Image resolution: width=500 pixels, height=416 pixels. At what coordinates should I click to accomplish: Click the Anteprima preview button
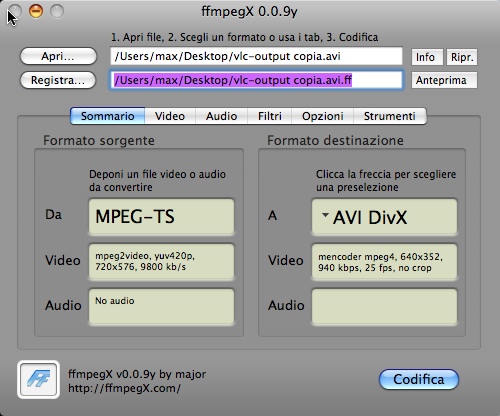point(444,80)
